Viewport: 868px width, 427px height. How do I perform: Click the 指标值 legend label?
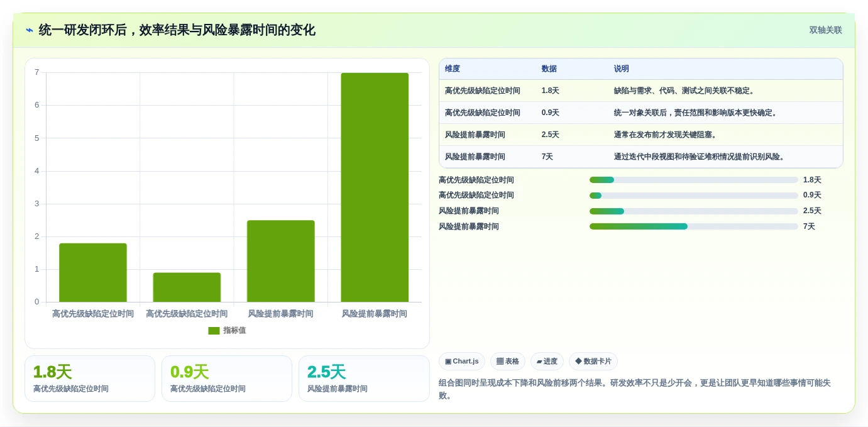click(x=234, y=331)
